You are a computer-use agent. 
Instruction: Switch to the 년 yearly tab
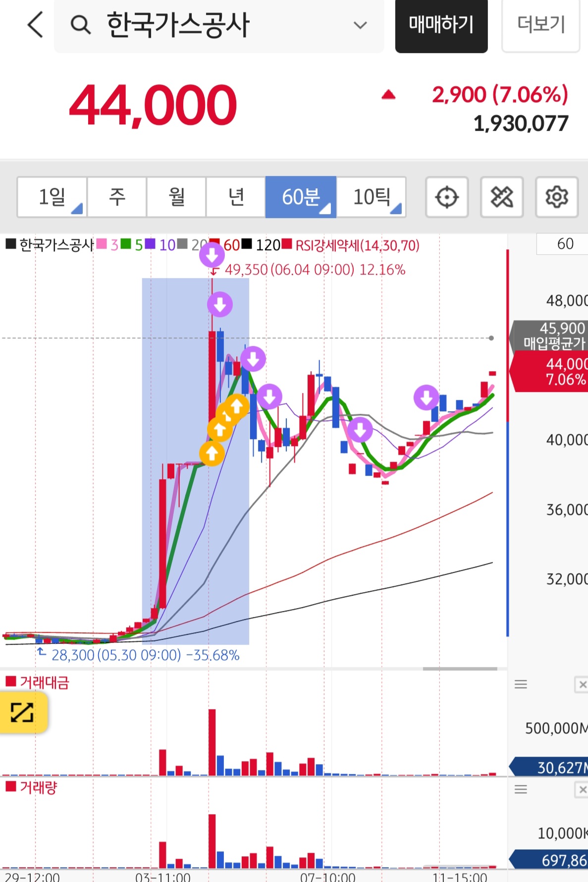[236, 197]
